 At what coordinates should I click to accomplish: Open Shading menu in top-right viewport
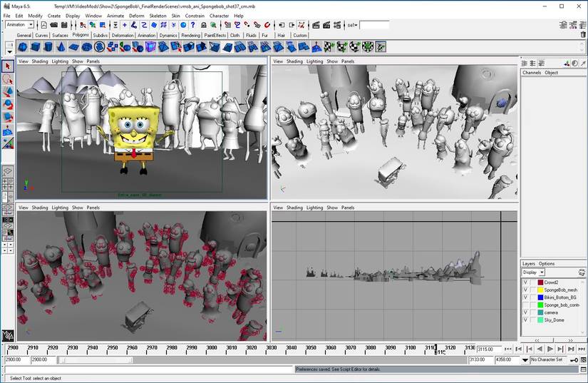pos(294,61)
